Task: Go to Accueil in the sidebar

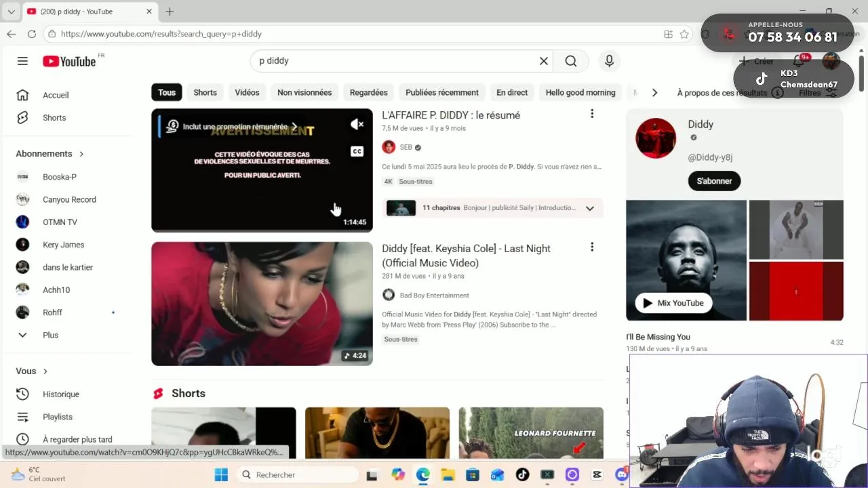Action: pos(66,95)
